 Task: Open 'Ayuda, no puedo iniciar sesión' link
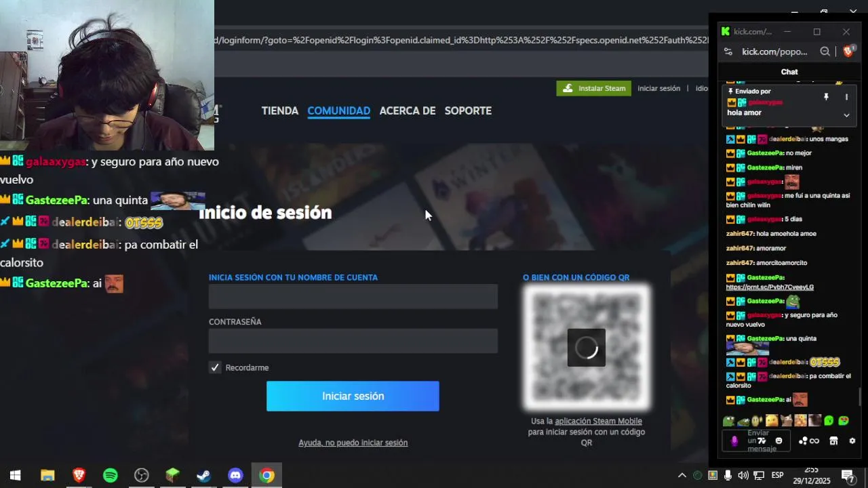[x=353, y=443]
